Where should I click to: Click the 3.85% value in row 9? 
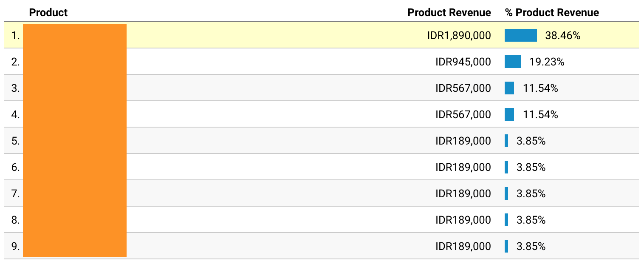click(x=531, y=247)
